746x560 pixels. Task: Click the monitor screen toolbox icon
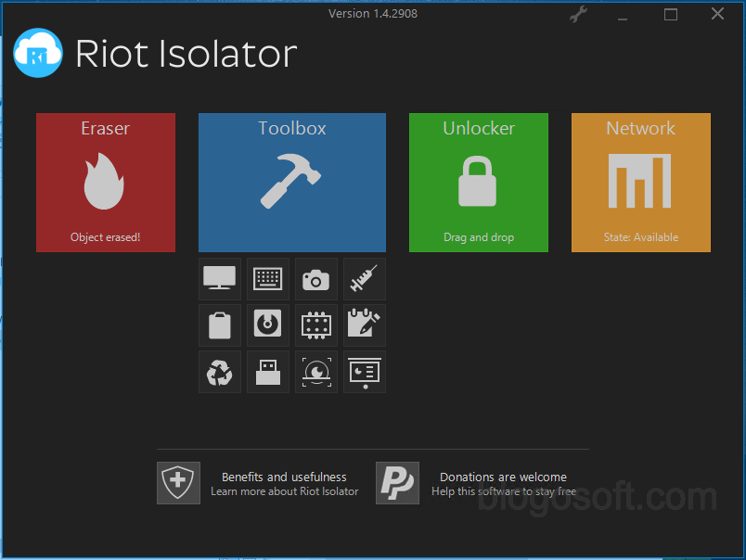pos(220,279)
